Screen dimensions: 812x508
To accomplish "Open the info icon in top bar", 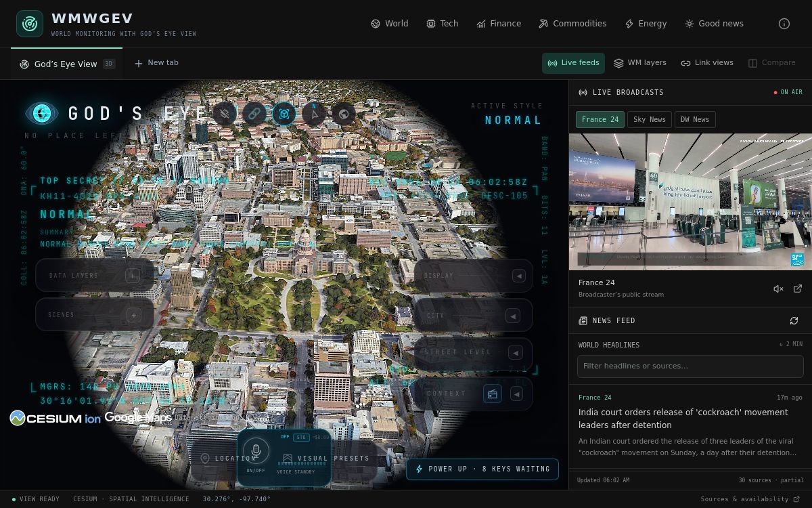I will [784, 24].
